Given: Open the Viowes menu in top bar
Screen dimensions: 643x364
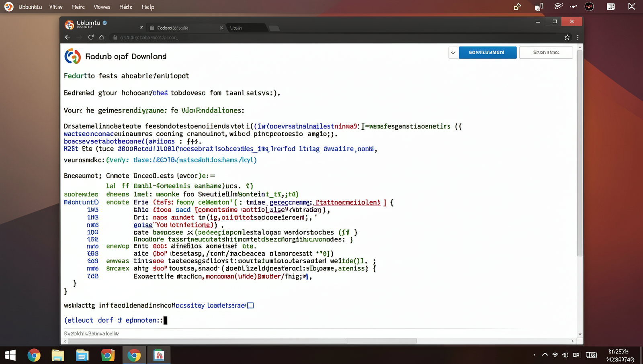Looking at the screenshot, I should pyautogui.click(x=102, y=7).
